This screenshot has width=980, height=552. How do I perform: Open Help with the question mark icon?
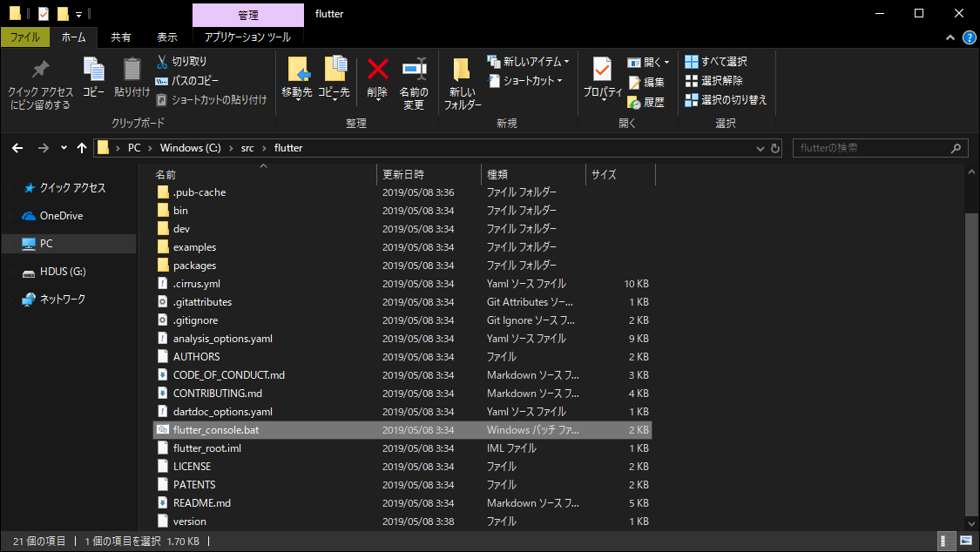(x=969, y=37)
